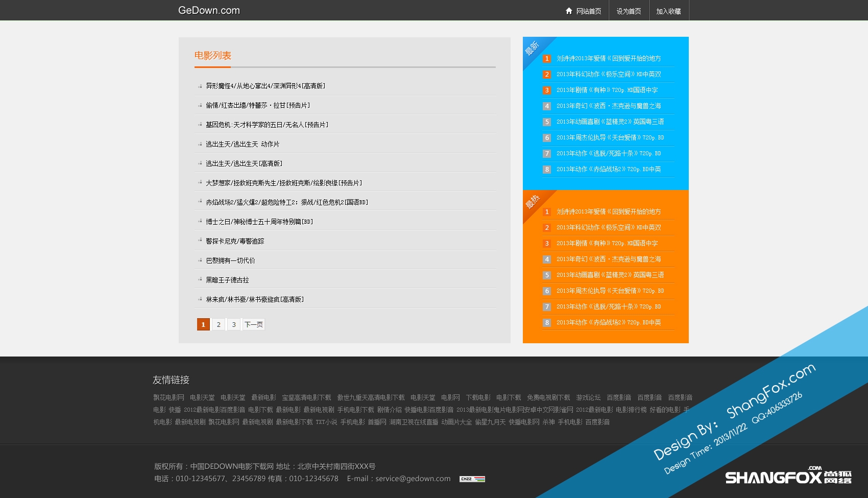This screenshot has width=868, height=498.
Task: Open 《赤焰战场2》 in the 最热 list
Action: pos(609,323)
